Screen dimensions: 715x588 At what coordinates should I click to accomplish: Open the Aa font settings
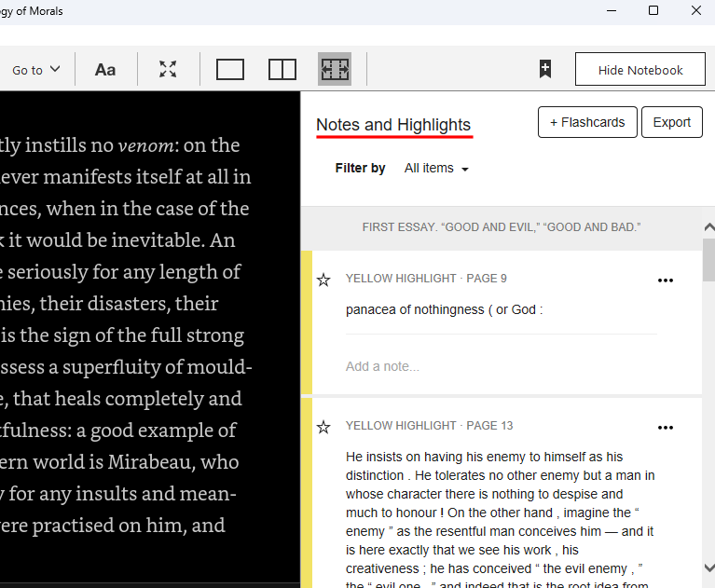point(105,70)
